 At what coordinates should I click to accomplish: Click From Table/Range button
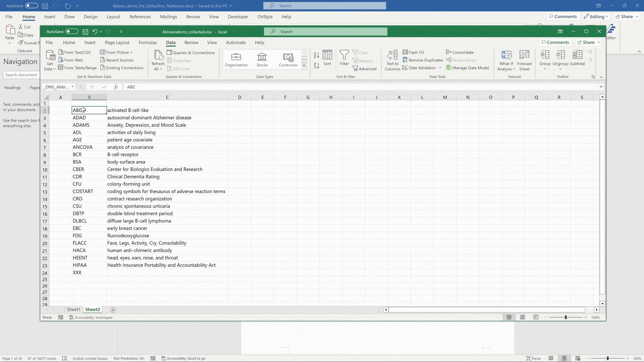pos(77,68)
